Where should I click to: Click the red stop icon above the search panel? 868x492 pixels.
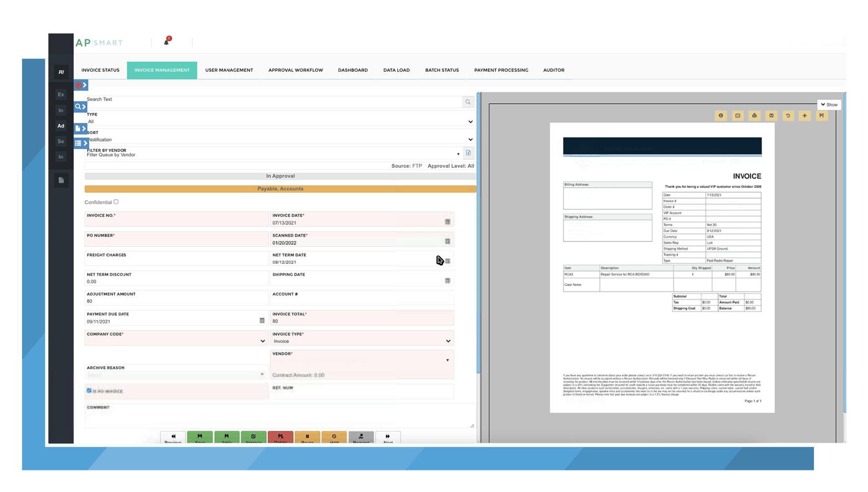(x=79, y=85)
